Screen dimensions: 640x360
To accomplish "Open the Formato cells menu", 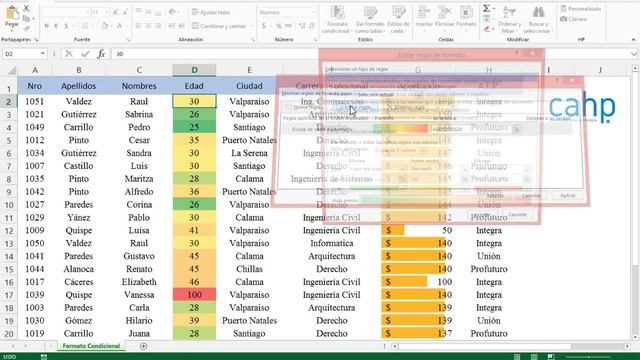I will click(466, 17).
